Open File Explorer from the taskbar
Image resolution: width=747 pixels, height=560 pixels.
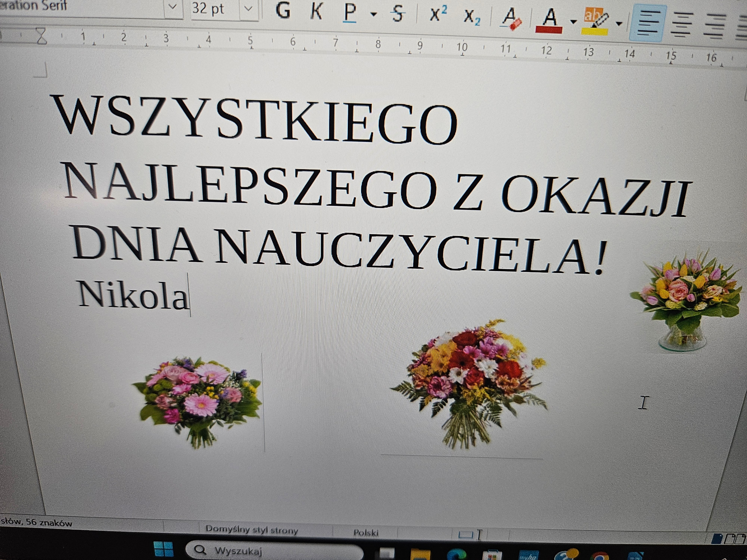[421, 554]
